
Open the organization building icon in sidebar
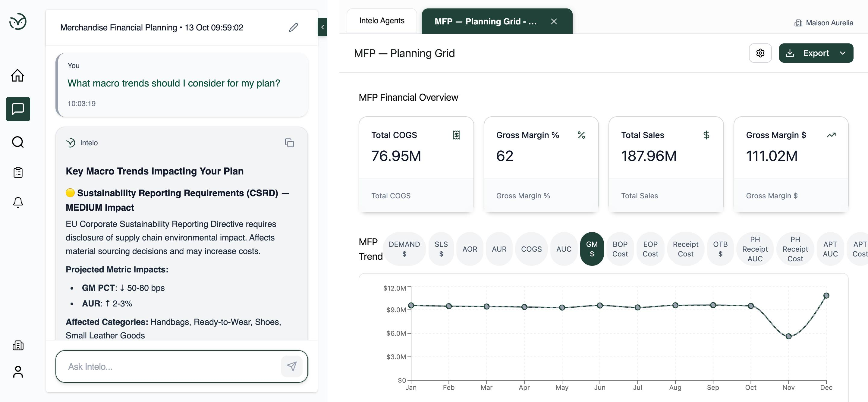18,345
